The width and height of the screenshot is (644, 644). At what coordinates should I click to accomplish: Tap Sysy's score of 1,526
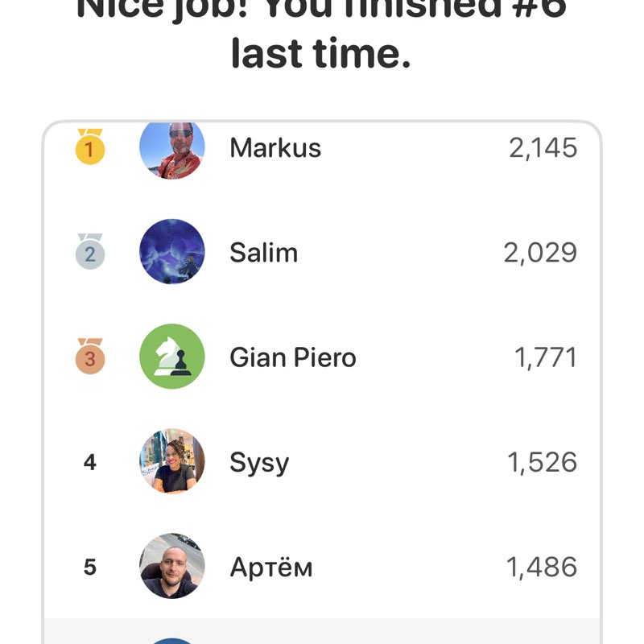coord(542,462)
